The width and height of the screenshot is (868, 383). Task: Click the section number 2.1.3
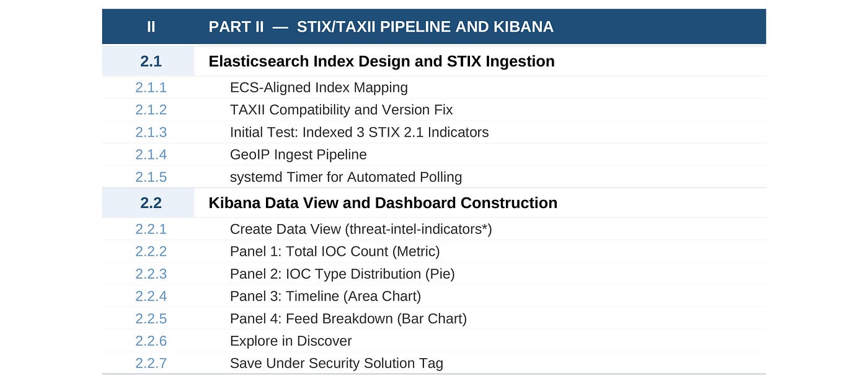coord(151,132)
